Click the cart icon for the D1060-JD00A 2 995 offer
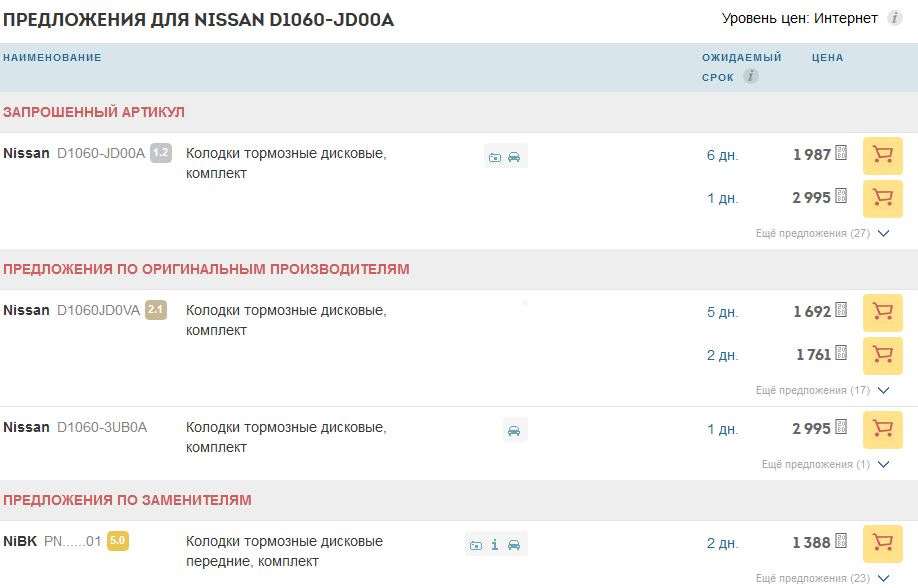 coord(882,198)
